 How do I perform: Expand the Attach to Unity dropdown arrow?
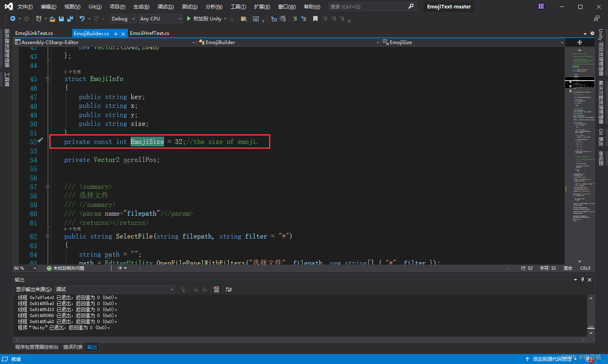click(x=225, y=19)
